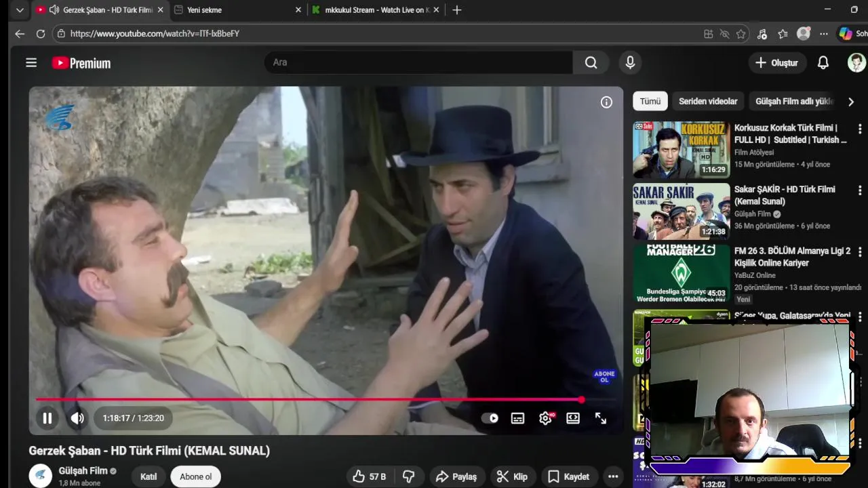
Task: Save video with Kaydet button
Action: pyautogui.click(x=568, y=476)
